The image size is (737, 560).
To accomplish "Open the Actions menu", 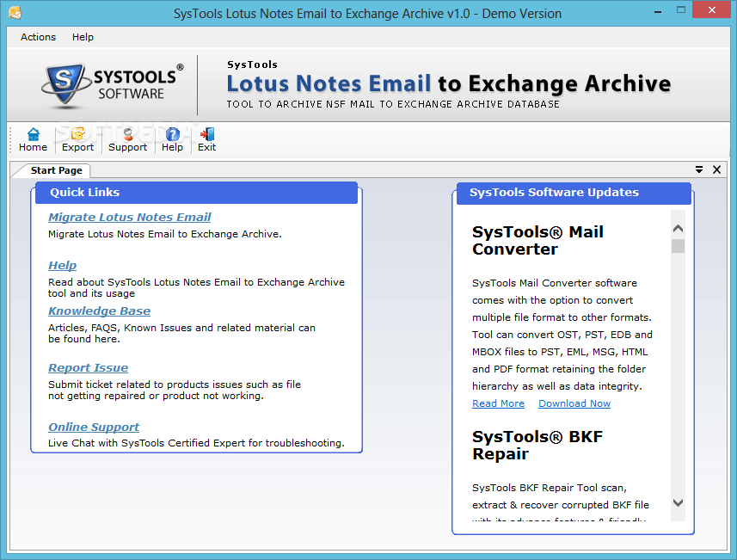I will click(x=38, y=37).
